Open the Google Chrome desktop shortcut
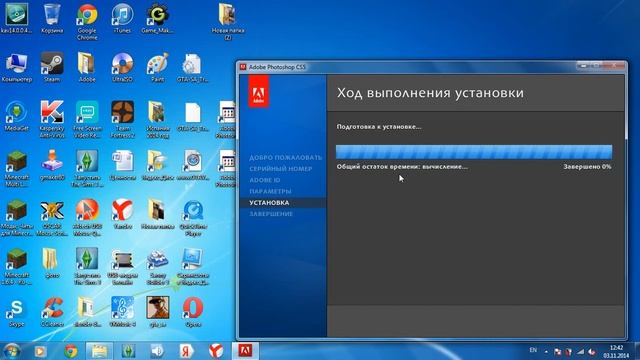640x360 pixels. (x=87, y=21)
